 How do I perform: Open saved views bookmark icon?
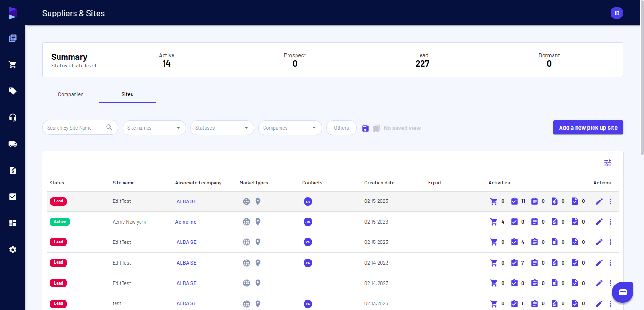click(376, 128)
